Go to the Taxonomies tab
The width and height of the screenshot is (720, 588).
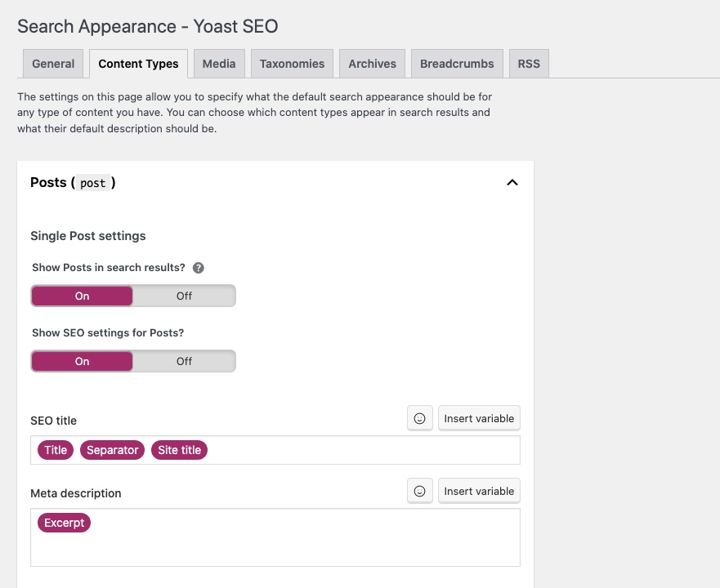click(292, 64)
